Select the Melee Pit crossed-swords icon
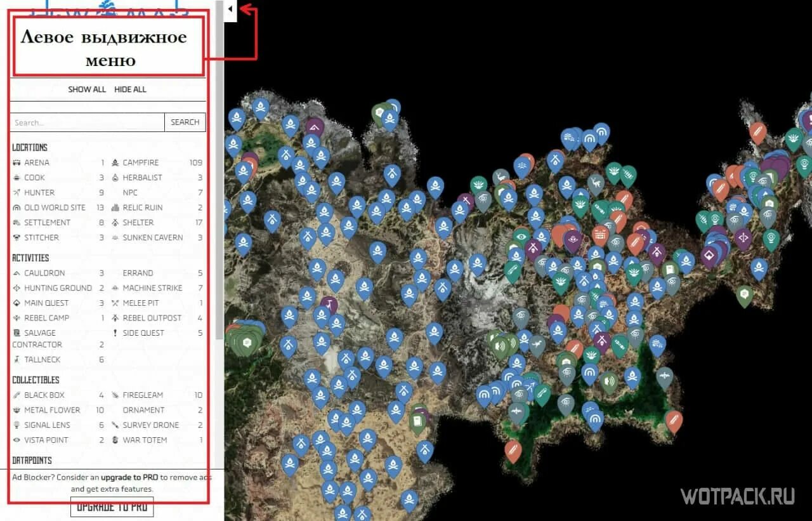This screenshot has width=812, height=521. coord(115,303)
